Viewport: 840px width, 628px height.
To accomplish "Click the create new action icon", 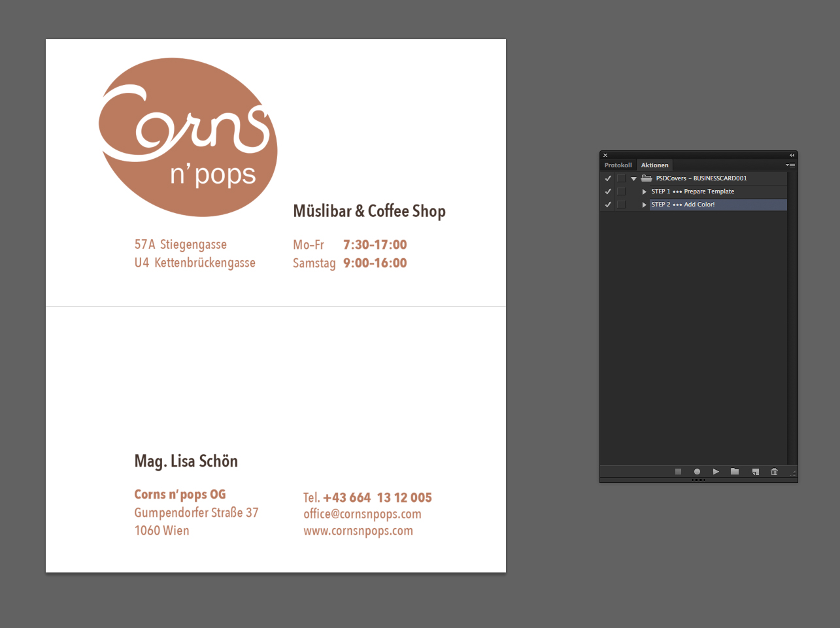I will (755, 472).
